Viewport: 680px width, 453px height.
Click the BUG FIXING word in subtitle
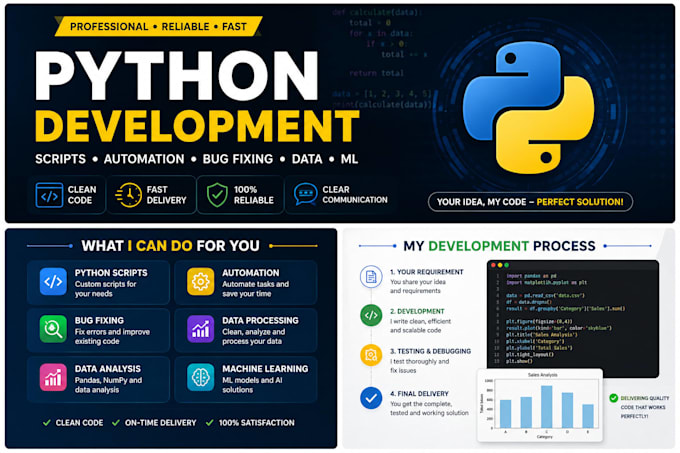coord(238,159)
